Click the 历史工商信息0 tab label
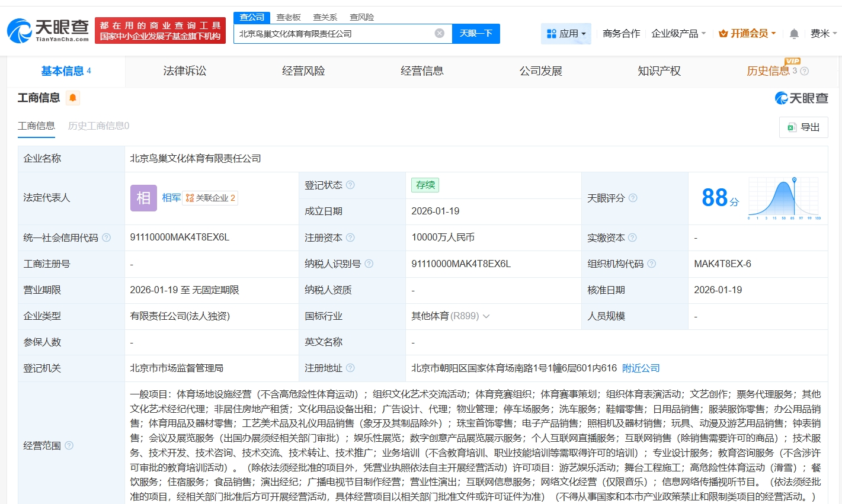This screenshot has height=504, width=842. (x=97, y=126)
